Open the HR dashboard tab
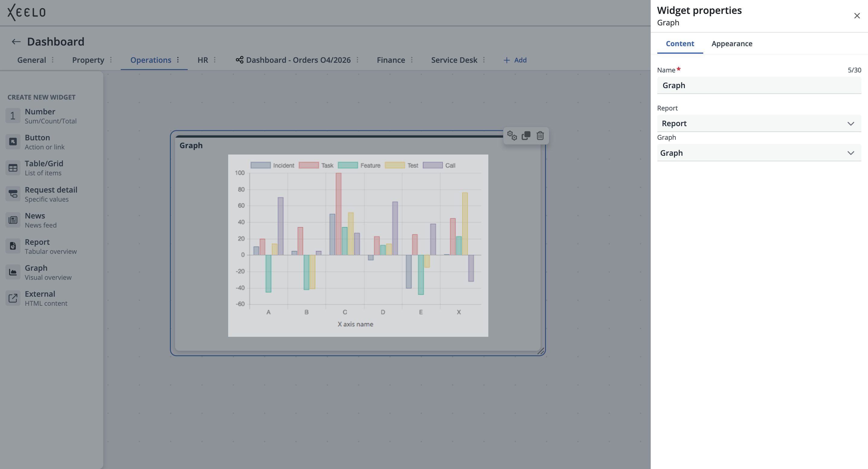 tap(203, 60)
